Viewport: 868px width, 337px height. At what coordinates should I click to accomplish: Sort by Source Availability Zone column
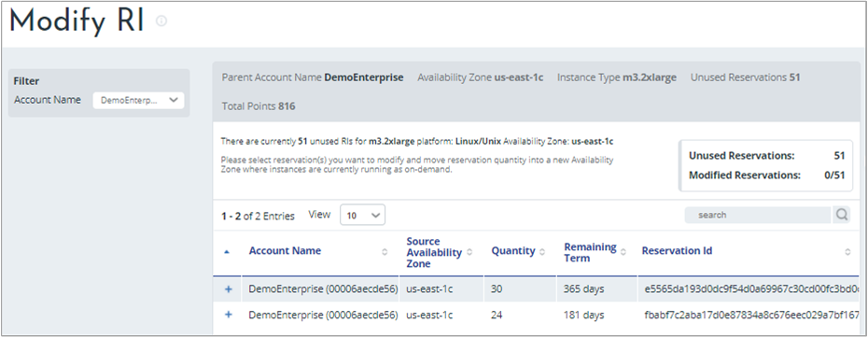[434, 252]
